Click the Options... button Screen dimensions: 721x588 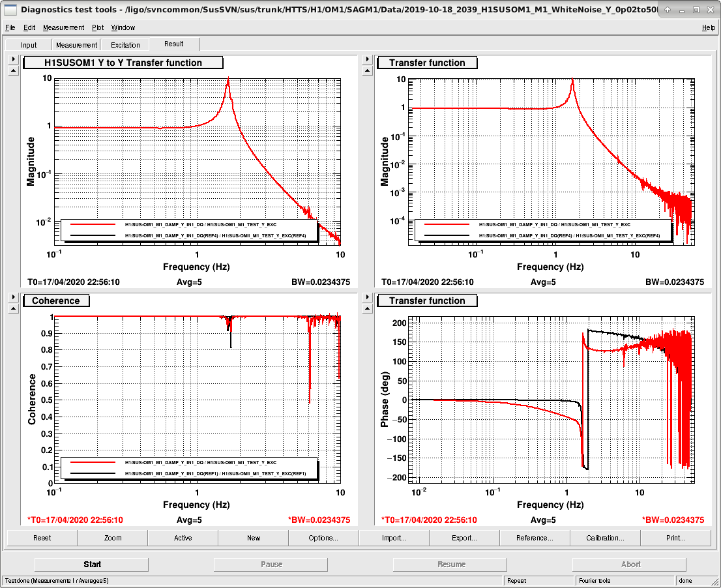click(323, 538)
